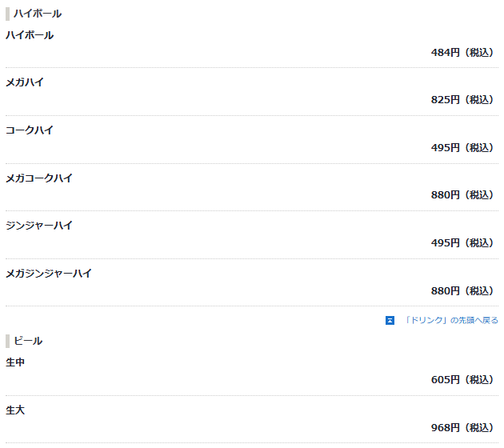
Task: Click the ジンジャーハイ menu item name
Action: pyautogui.click(x=39, y=226)
